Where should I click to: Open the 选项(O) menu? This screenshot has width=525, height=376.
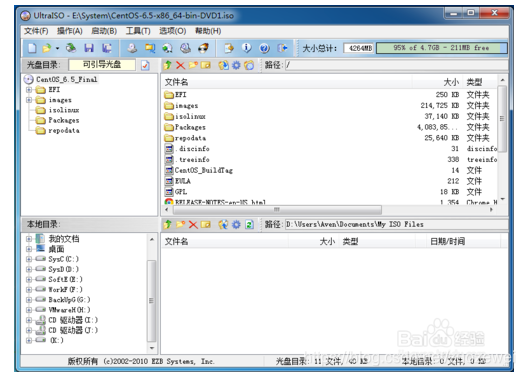[x=172, y=31]
